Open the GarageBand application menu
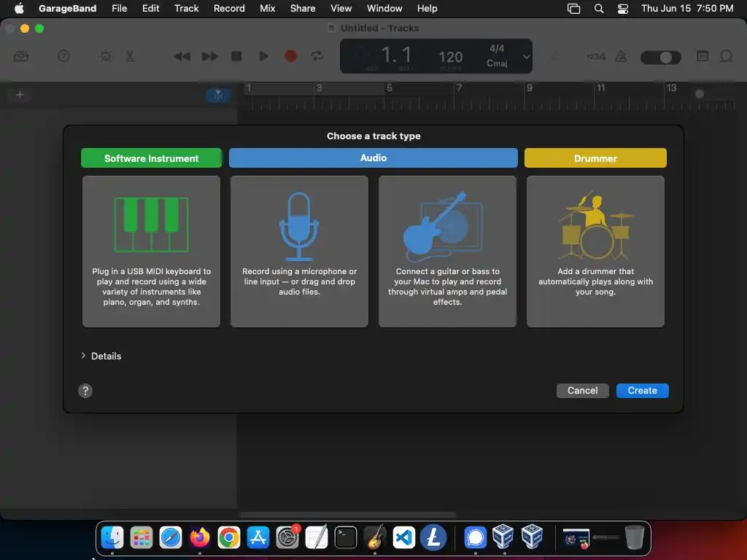 point(67,8)
